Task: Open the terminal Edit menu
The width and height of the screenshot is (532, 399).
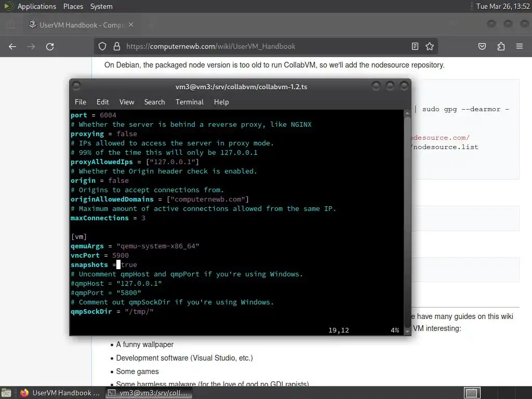Action: click(x=102, y=102)
